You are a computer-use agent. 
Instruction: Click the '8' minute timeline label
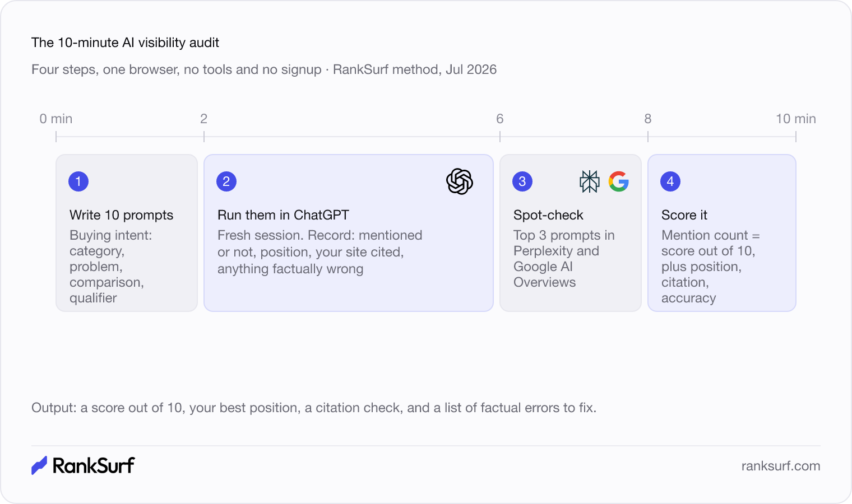pyautogui.click(x=648, y=119)
